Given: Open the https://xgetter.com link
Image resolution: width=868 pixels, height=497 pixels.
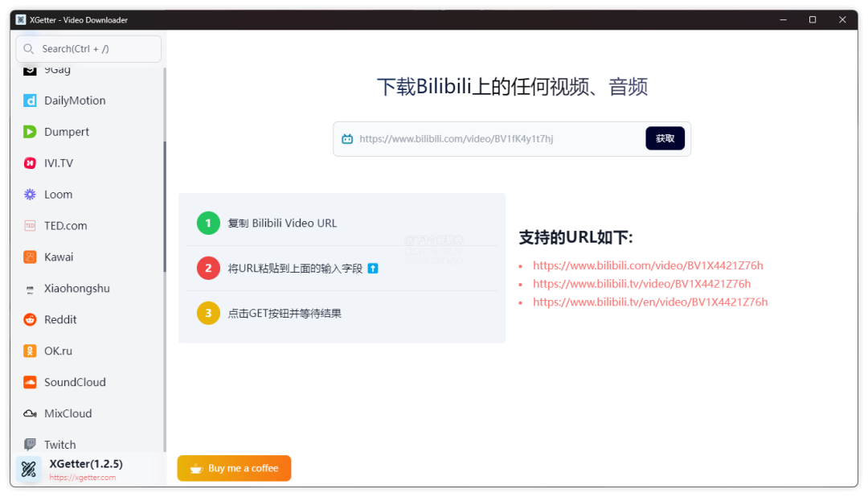Looking at the screenshot, I should (x=83, y=478).
